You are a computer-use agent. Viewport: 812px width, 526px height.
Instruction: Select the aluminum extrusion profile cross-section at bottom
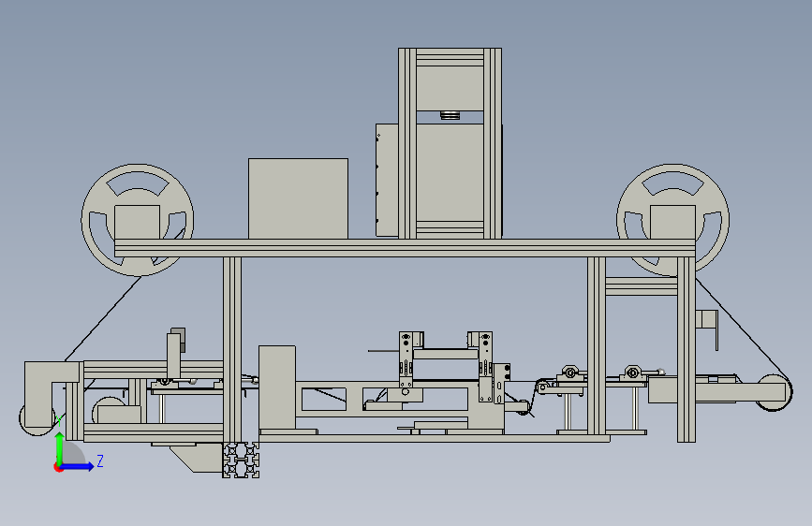(x=241, y=460)
